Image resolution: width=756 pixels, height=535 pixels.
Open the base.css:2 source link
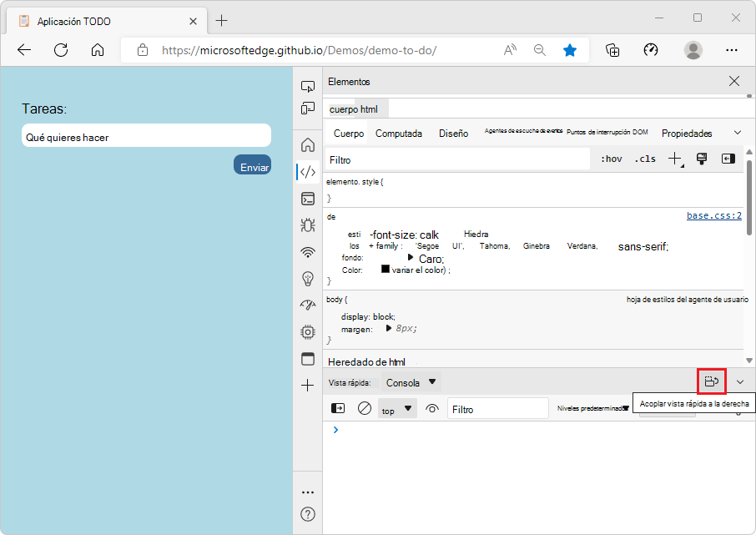pos(714,215)
